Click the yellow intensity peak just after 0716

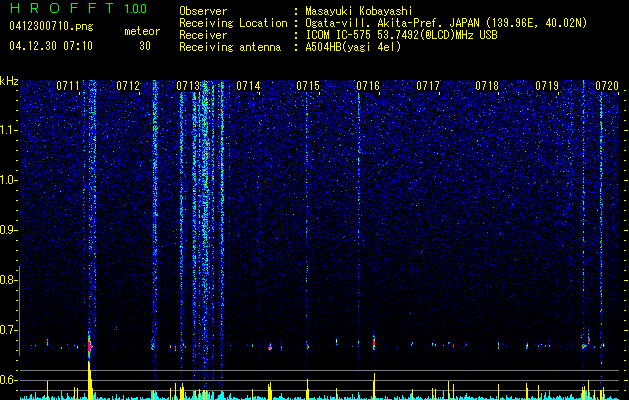[x=374, y=386]
